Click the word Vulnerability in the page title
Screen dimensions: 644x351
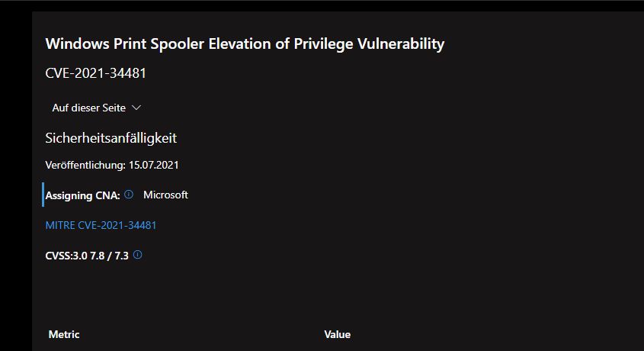(x=401, y=44)
